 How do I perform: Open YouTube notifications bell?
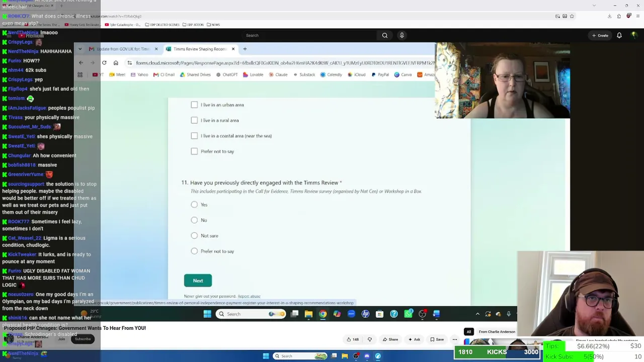[619, 35]
